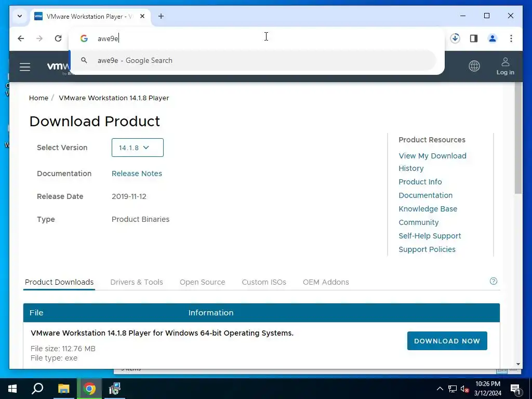Screen dimensions: 532x399
Task: Open the Release Notes link
Action: (x=137, y=174)
